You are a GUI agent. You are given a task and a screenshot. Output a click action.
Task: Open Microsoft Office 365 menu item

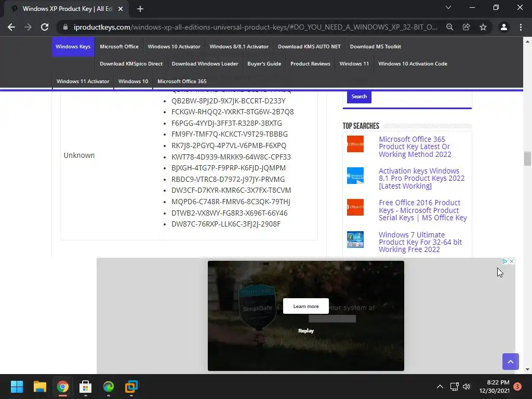182,82
